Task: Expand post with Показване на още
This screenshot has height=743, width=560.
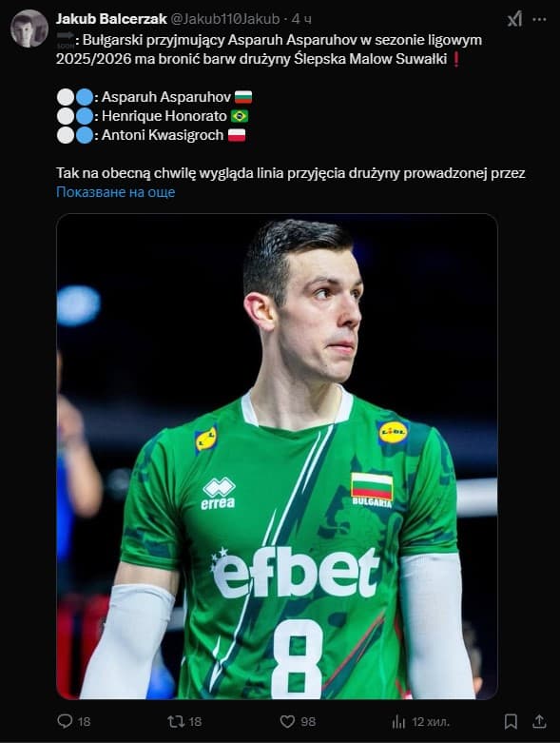Action: point(115,192)
